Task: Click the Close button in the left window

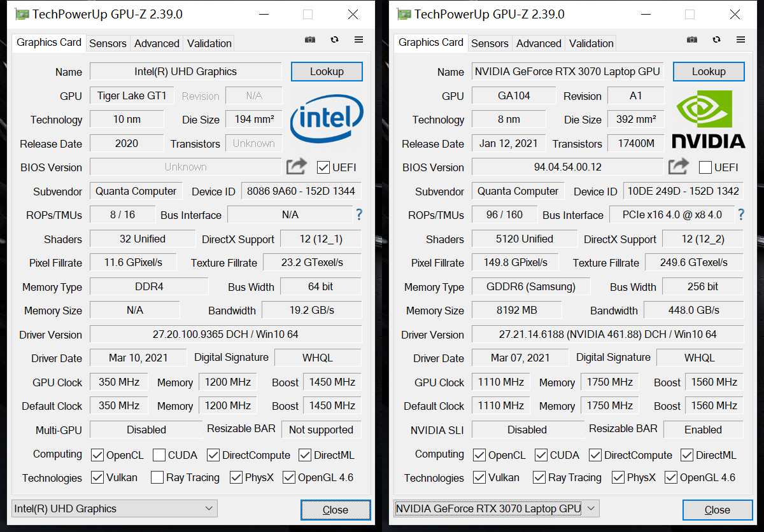Action: [x=336, y=510]
